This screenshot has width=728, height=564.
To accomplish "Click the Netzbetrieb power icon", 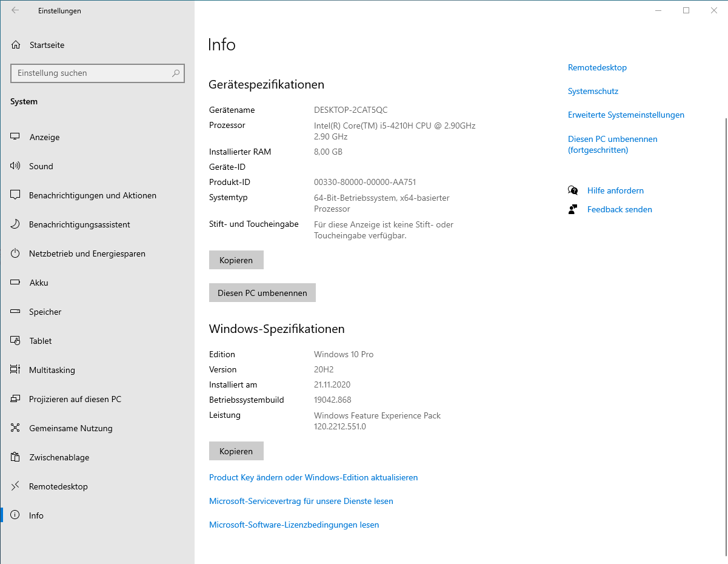I will click(x=16, y=253).
